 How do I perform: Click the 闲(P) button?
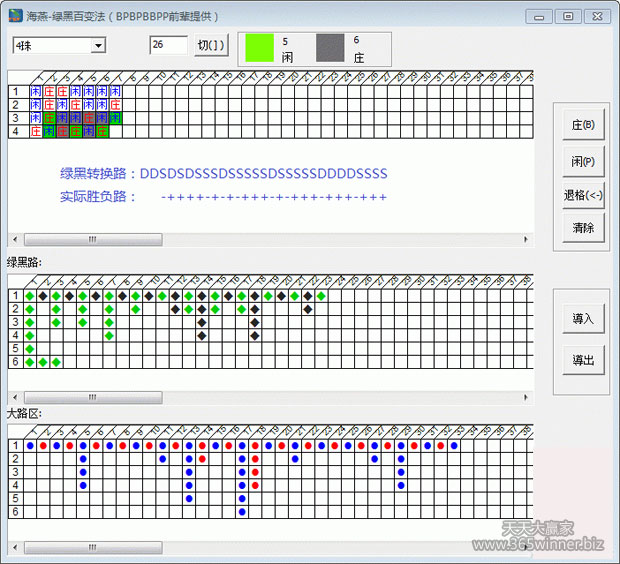tap(583, 161)
